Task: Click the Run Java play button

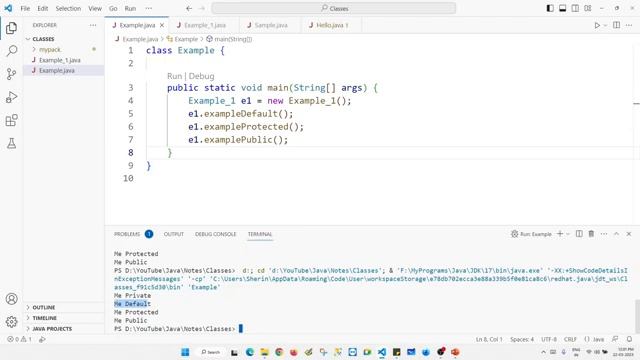Action: (x=597, y=25)
